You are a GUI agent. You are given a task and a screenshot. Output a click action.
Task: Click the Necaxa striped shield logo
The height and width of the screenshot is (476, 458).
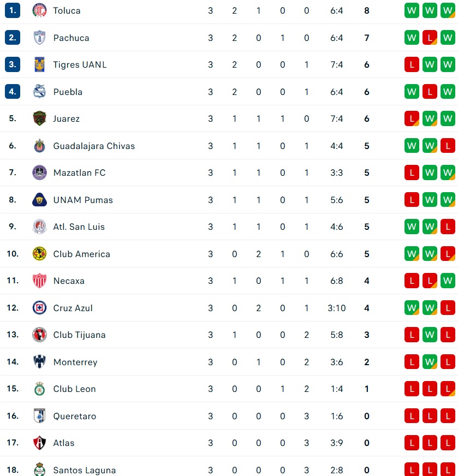pos(39,281)
